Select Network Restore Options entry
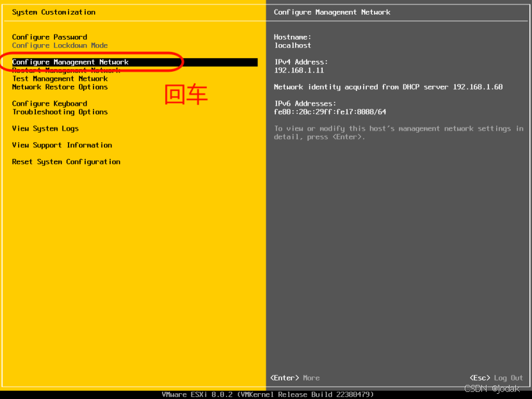This screenshot has height=399, width=532. (60, 87)
